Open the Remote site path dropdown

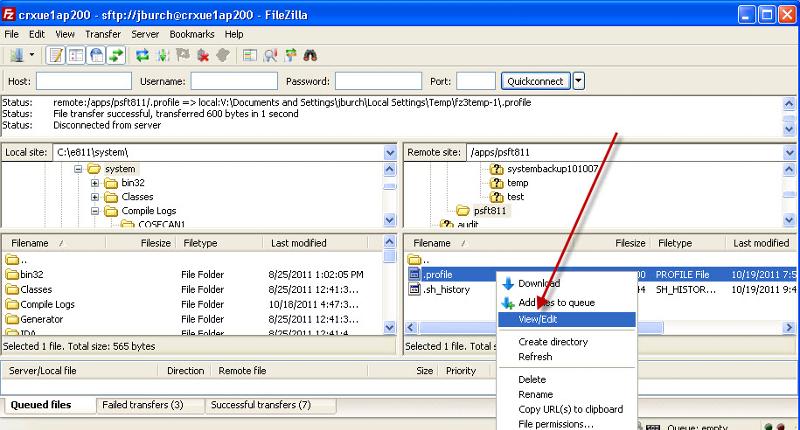click(x=789, y=153)
